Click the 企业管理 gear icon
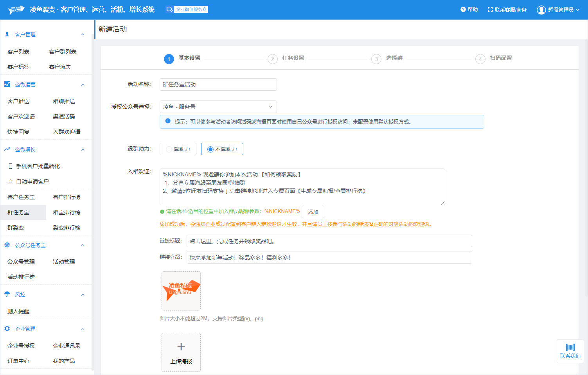588x375 pixels. pos(7,329)
